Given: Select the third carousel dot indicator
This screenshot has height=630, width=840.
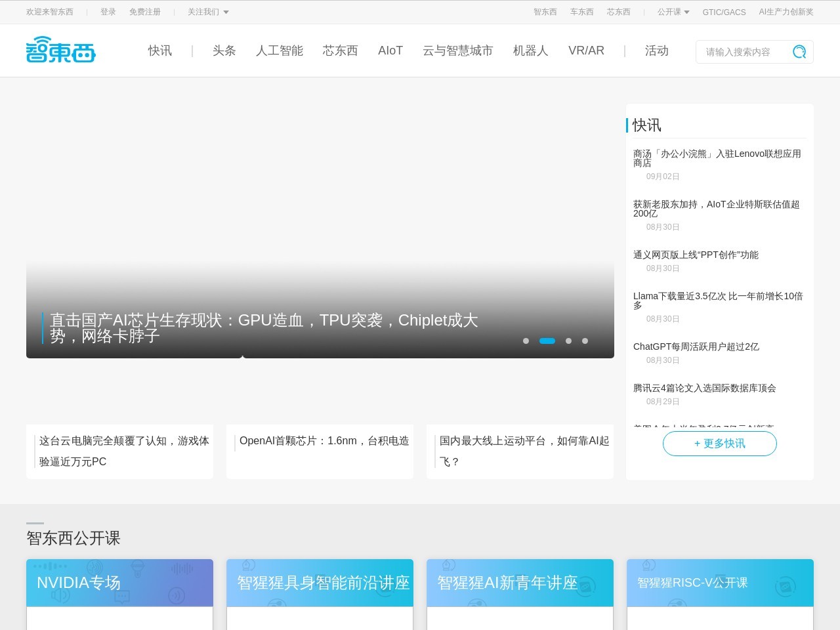Looking at the screenshot, I should coord(568,341).
